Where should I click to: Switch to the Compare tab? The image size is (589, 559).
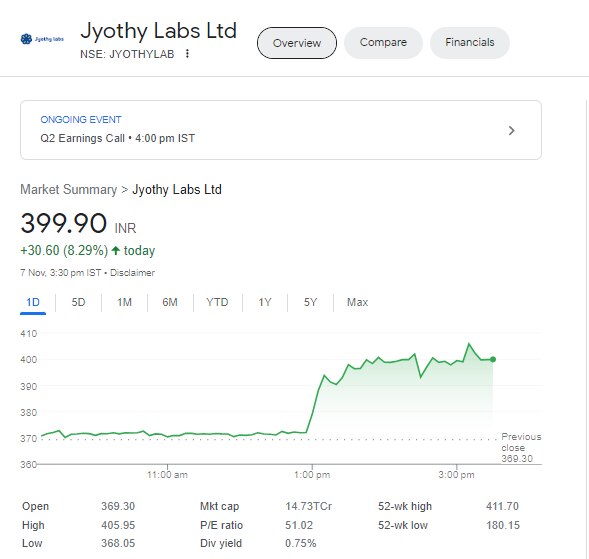click(x=383, y=42)
